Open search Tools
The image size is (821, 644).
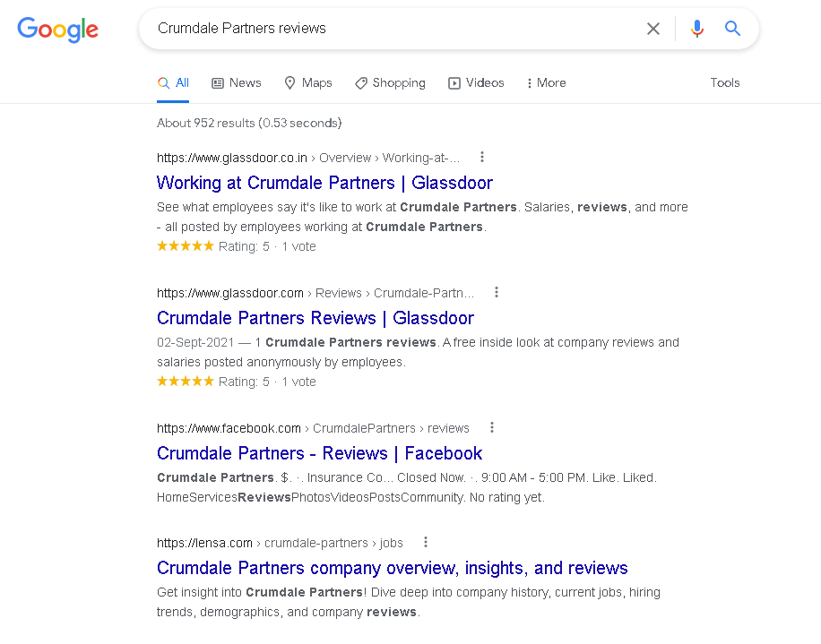[725, 82]
